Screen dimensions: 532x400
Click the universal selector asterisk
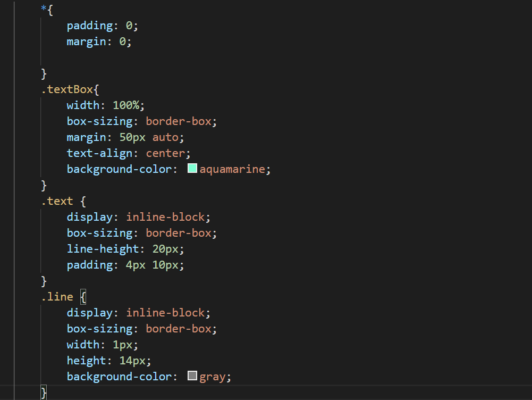click(x=44, y=9)
